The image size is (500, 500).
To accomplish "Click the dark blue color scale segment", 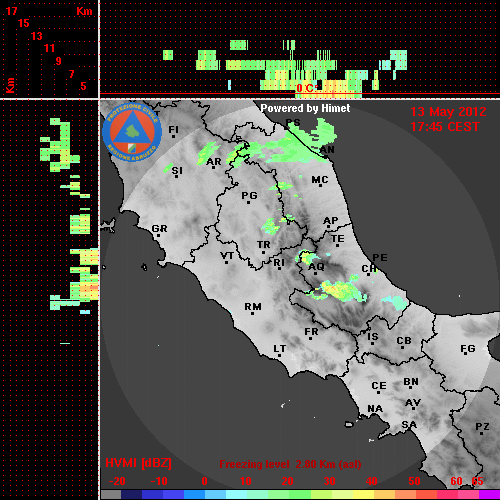I will click(x=131, y=494).
